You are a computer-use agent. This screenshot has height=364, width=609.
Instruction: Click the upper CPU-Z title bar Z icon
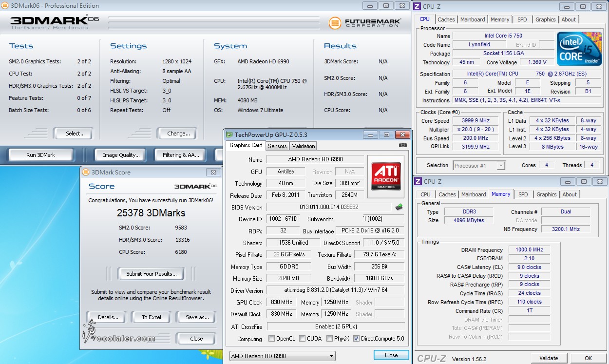coord(418,6)
